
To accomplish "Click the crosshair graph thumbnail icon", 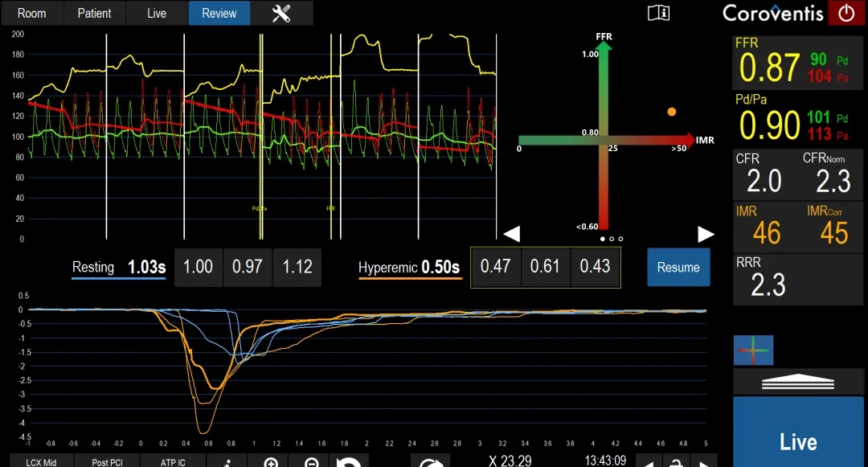I will 753,350.
